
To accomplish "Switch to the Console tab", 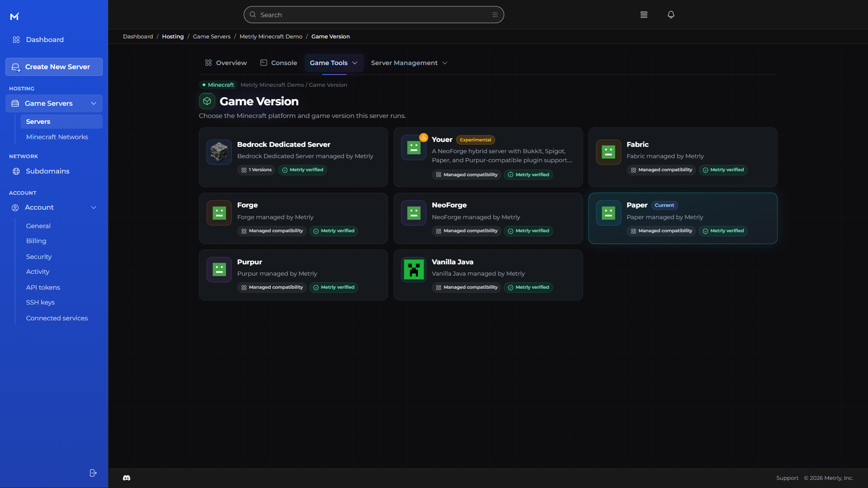I will 279,63.
